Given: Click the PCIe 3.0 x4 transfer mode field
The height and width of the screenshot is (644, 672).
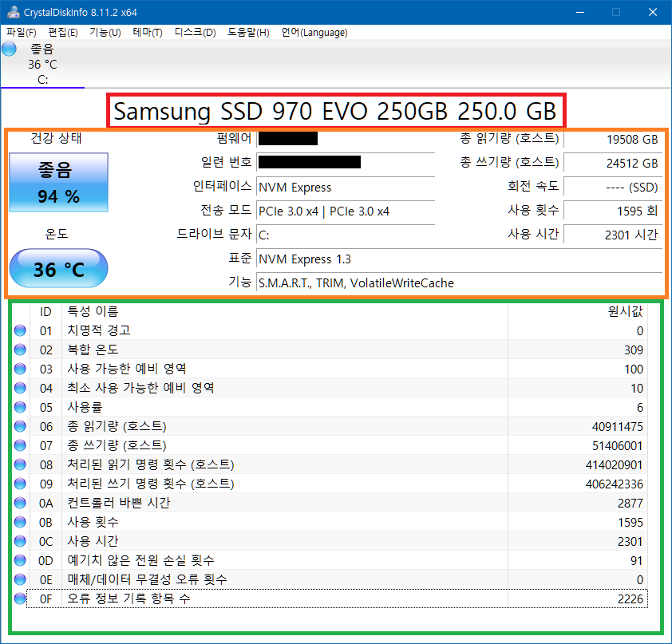Looking at the screenshot, I should (346, 211).
